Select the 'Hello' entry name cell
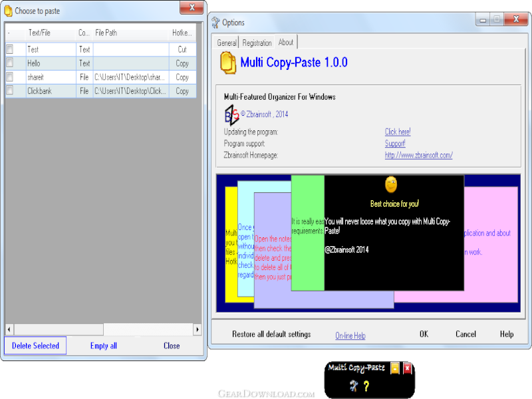The height and width of the screenshot is (399, 532). (51, 63)
